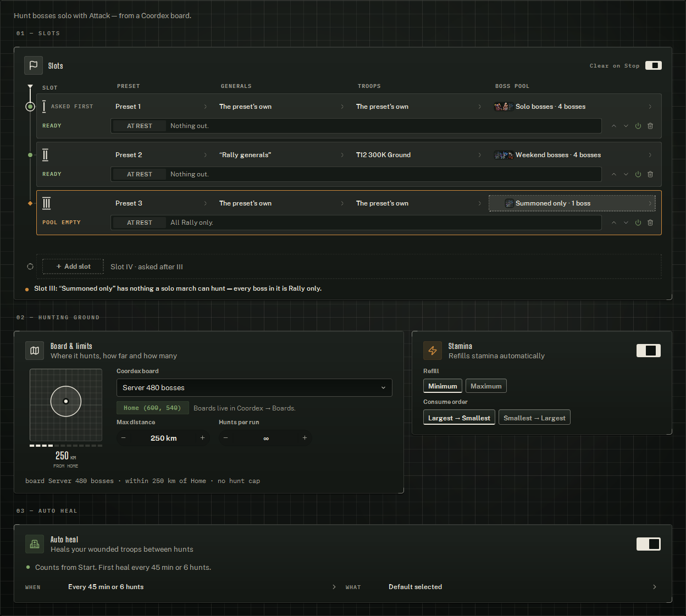Delete the Preset 2 slot
This screenshot has width=686, height=616.
pyautogui.click(x=650, y=174)
